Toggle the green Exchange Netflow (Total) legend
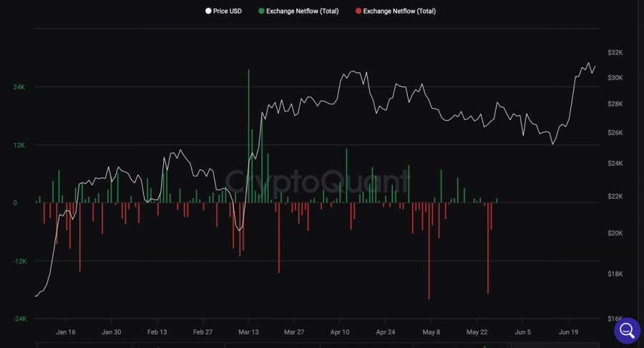The height and width of the screenshot is (348, 644). (x=298, y=11)
